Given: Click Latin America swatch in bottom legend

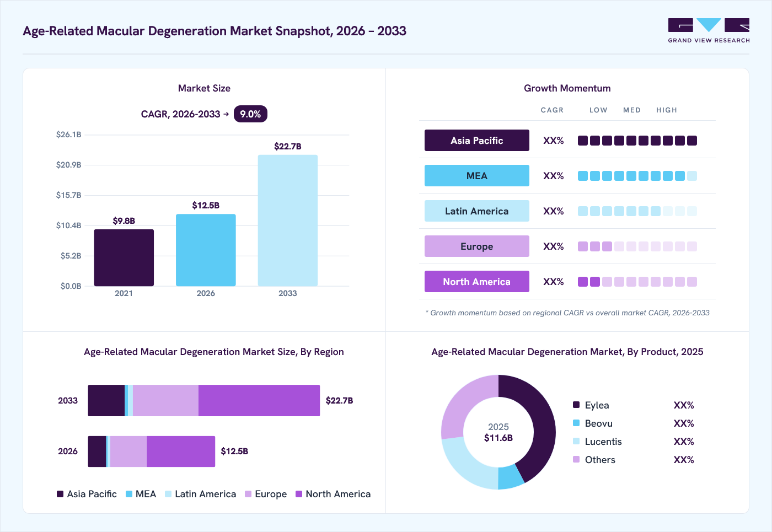Looking at the screenshot, I should coord(168,494).
